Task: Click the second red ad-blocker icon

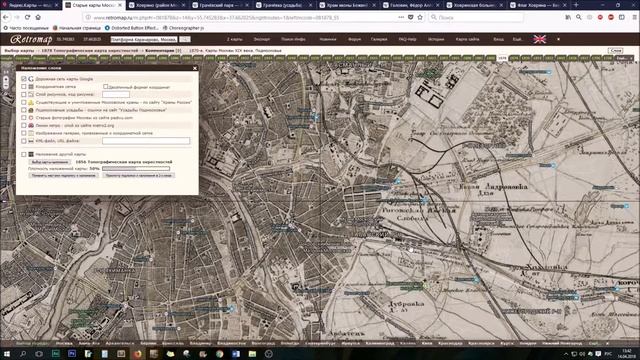Action: pos(611,17)
